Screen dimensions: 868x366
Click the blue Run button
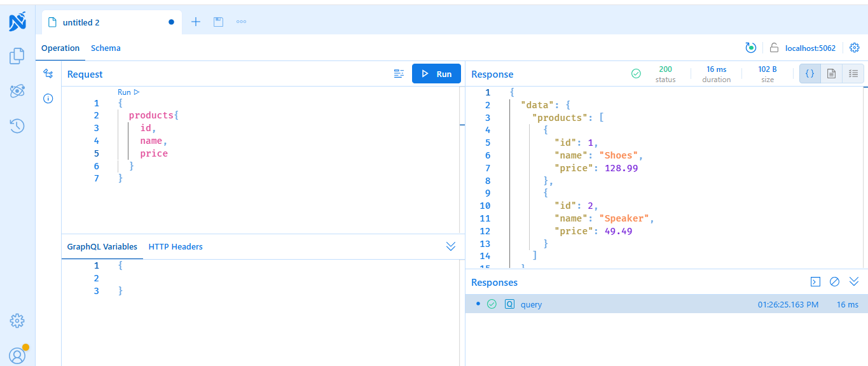coord(436,74)
